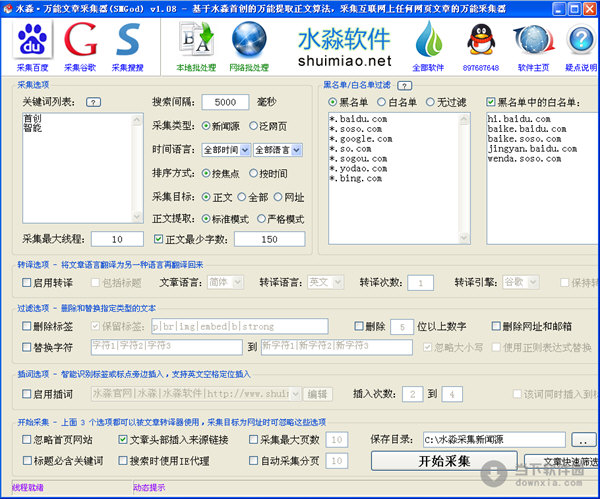Select jingyan.baidu.com in the whitelist

point(532,148)
